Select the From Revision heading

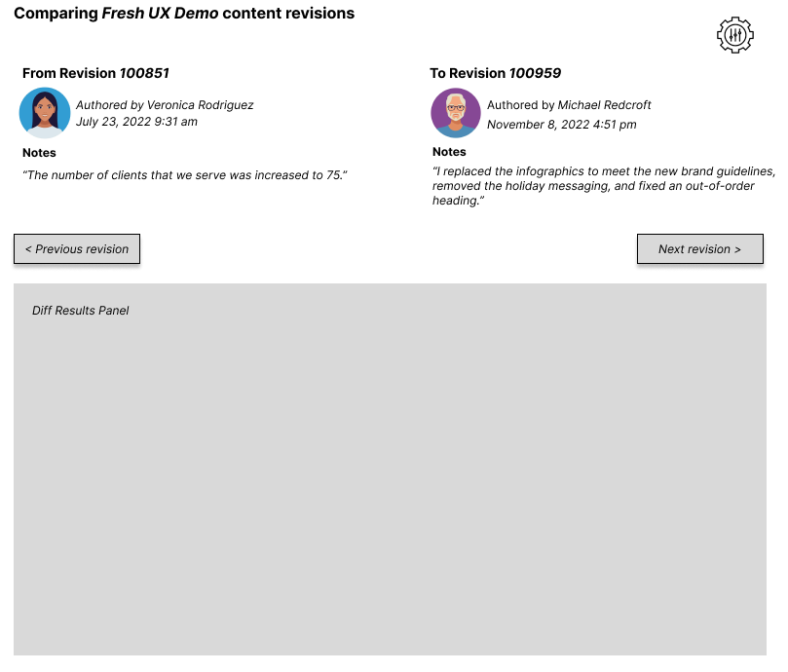pyautogui.click(x=70, y=73)
